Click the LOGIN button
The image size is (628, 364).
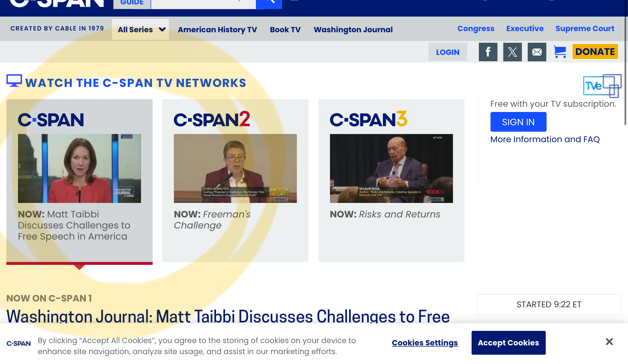(x=448, y=52)
